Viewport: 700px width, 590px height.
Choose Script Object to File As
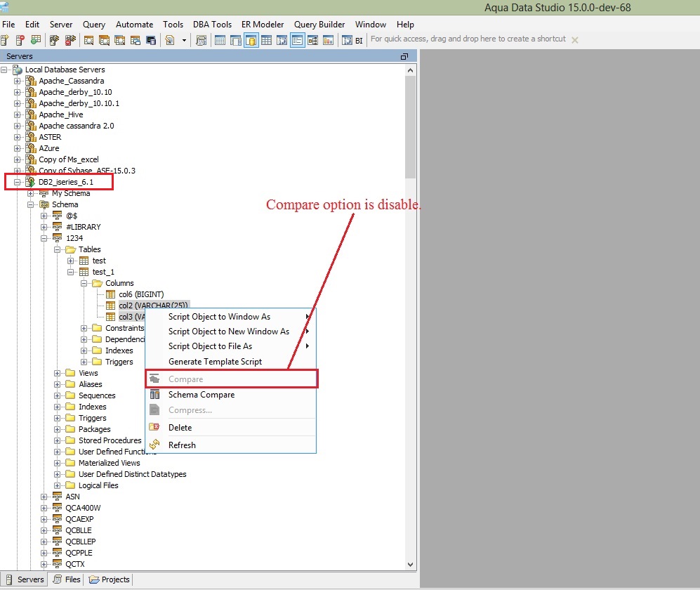tap(231, 346)
